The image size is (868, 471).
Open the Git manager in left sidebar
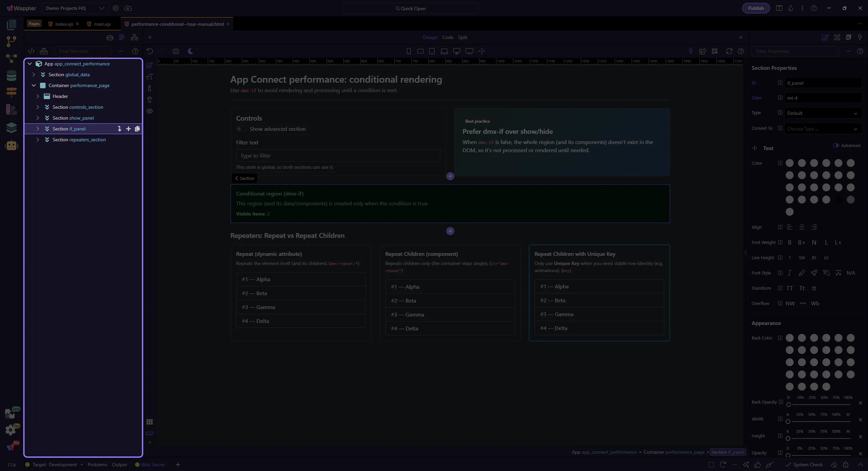11,41
